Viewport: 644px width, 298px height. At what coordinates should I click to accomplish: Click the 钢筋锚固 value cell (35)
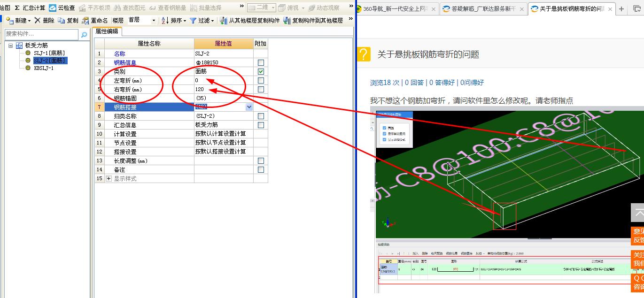224,98
